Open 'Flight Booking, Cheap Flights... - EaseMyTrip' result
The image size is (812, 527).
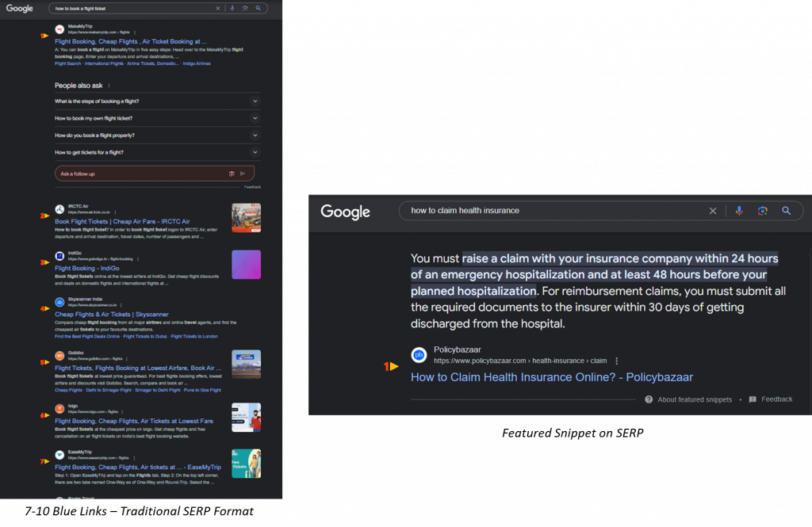click(138, 467)
